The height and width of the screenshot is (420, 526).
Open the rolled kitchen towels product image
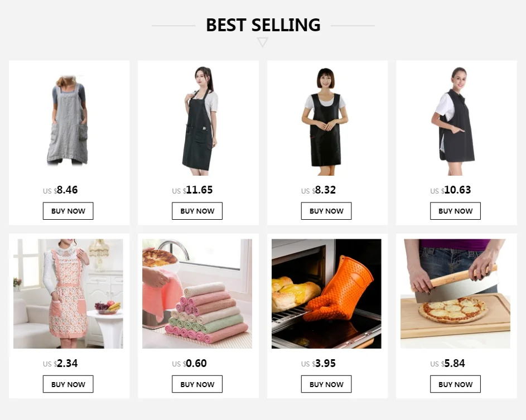(197, 293)
